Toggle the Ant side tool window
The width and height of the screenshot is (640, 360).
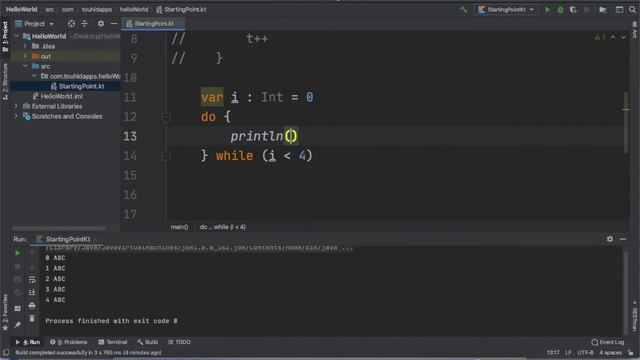pyautogui.click(x=635, y=30)
